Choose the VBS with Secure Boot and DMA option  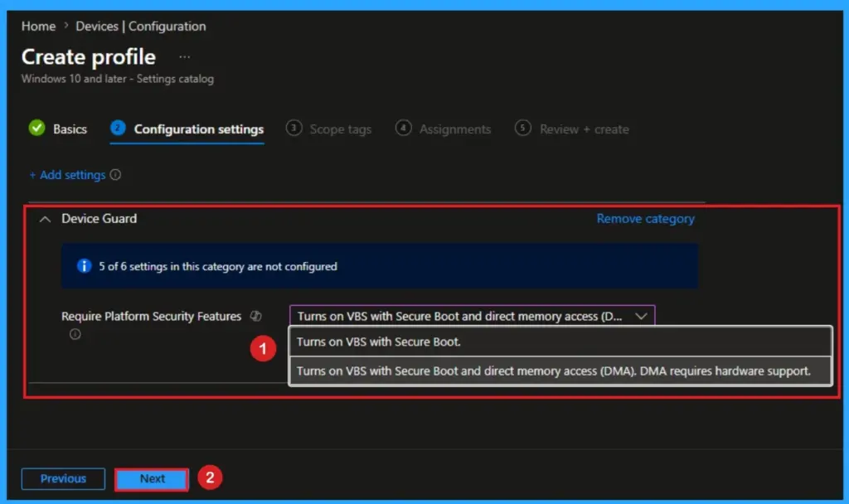coord(560,371)
